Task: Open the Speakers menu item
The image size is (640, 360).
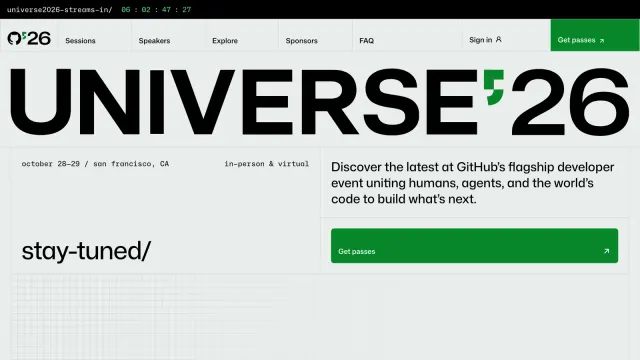Action: point(154,41)
